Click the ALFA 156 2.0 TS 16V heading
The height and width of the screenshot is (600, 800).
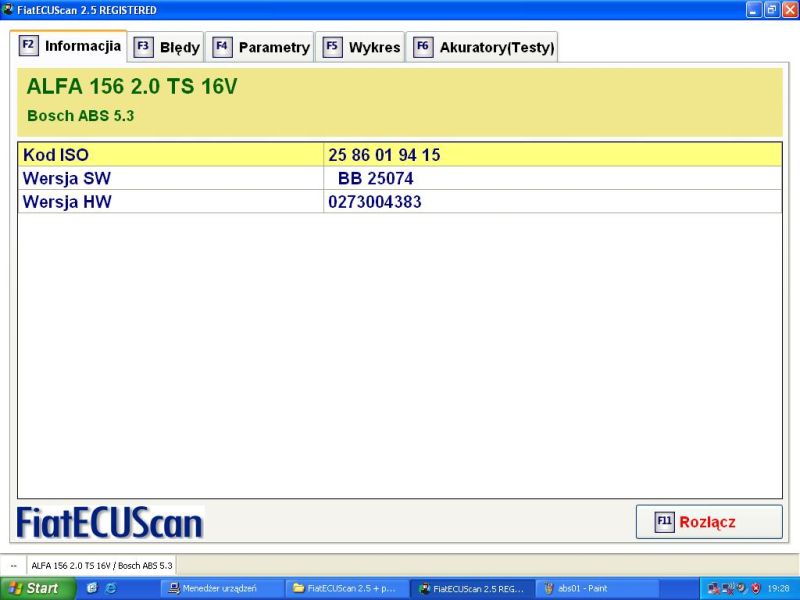[x=132, y=86]
